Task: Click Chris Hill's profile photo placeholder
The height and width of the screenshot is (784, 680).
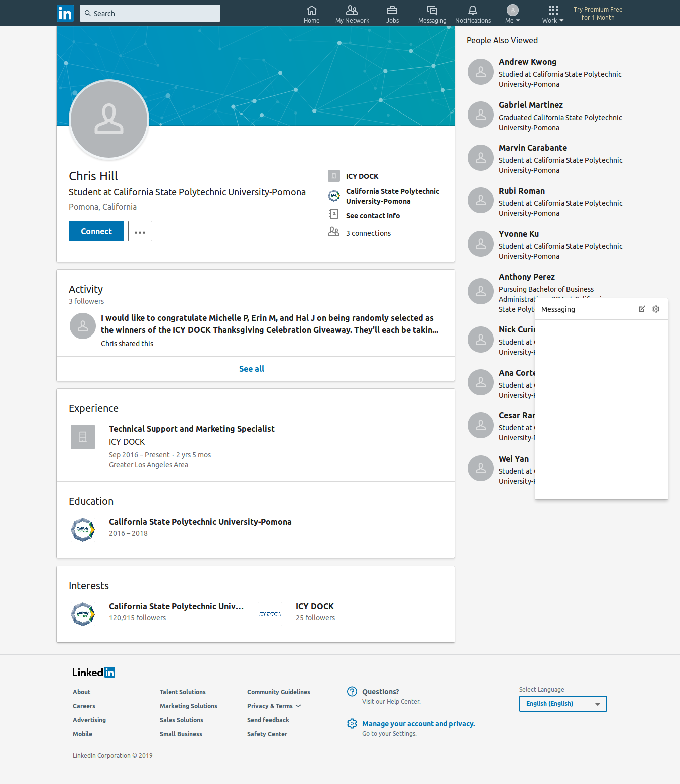Action: click(109, 120)
